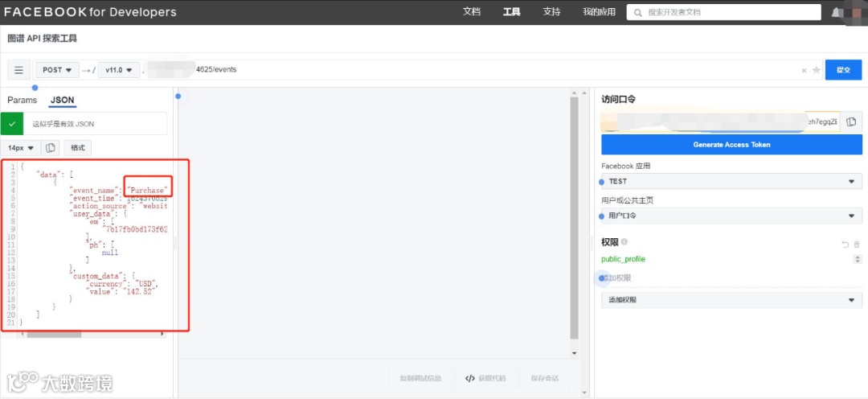
Task: Open 文档 in the top navigation
Action: click(x=472, y=11)
